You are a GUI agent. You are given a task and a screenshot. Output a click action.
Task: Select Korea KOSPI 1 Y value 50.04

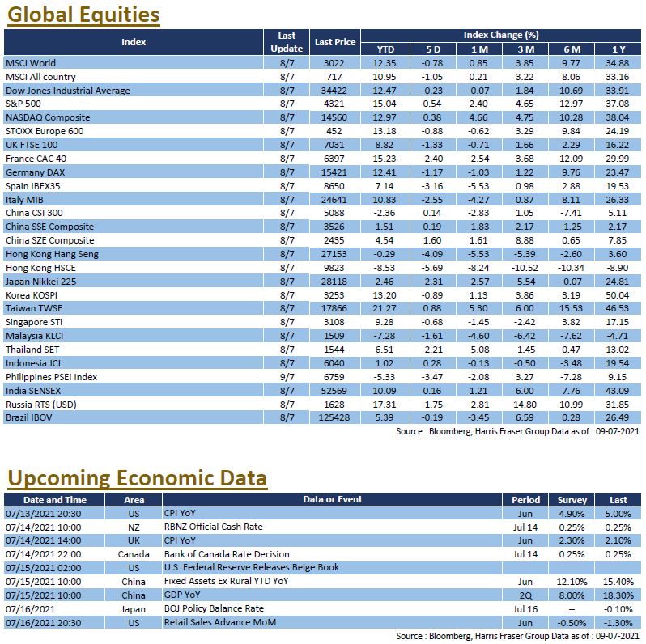coord(617,295)
